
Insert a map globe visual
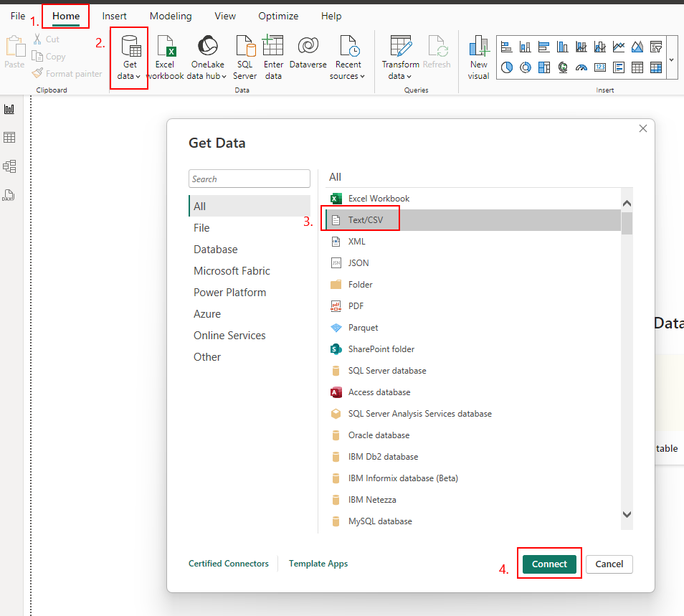pyautogui.click(x=563, y=67)
